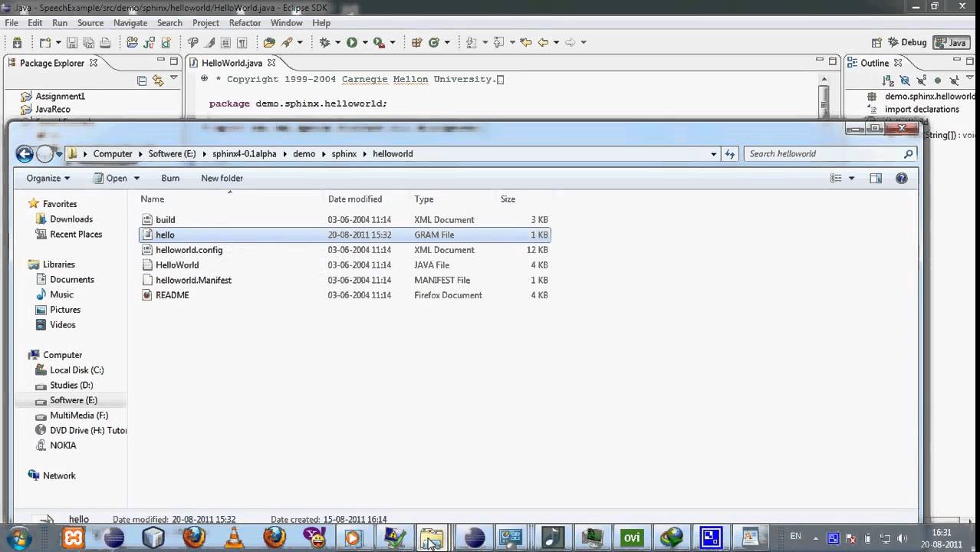Click Collapse All icon in Package Explorer
The height and width of the screenshot is (552, 980).
click(142, 80)
